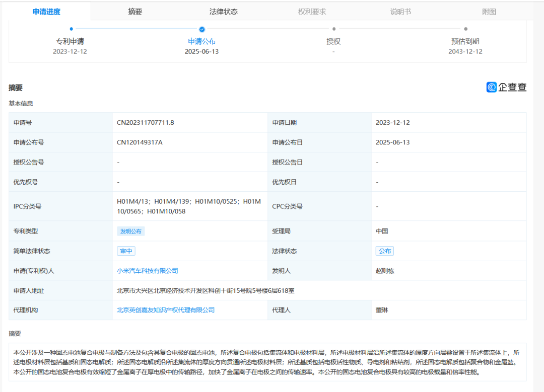This screenshot has width=544, height=392.
Task: Click the 申请公布 checkmark progress marker
Action: [x=202, y=29]
